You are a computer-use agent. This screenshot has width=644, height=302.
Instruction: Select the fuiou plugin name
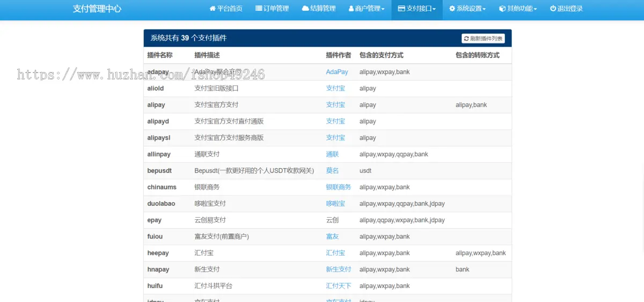click(x=155, y=236)
